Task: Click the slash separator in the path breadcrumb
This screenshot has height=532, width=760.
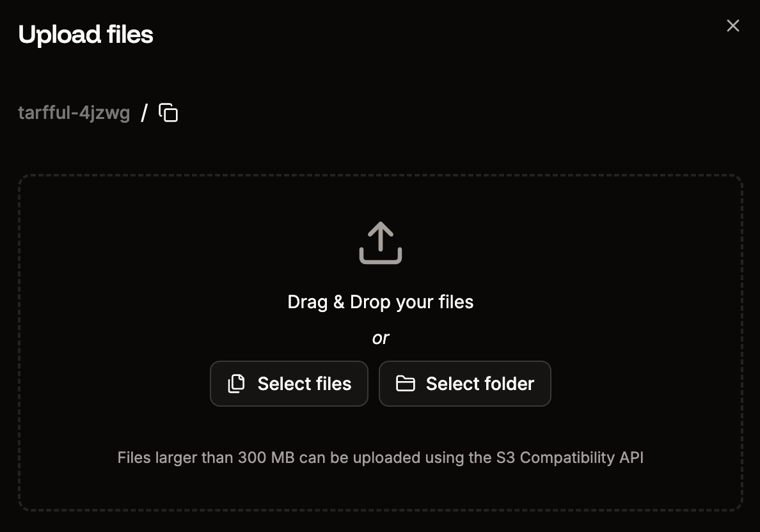Action: click(146, 112)
